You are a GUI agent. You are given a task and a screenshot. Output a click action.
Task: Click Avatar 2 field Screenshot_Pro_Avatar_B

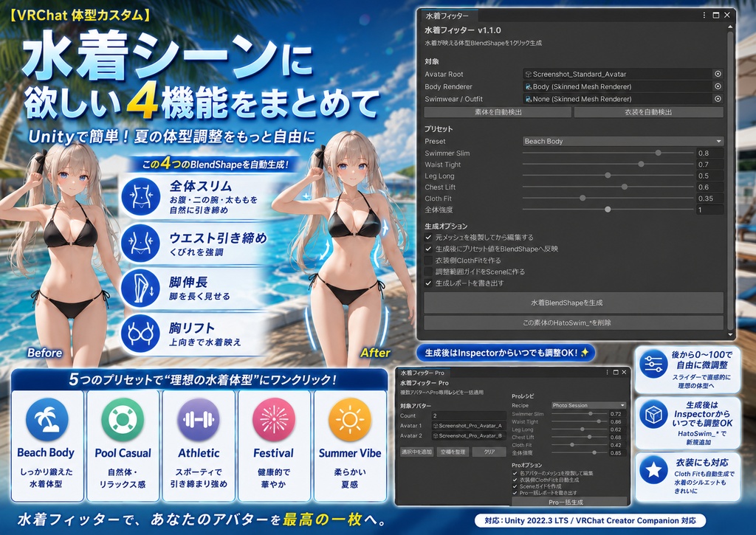pos(469,435)
